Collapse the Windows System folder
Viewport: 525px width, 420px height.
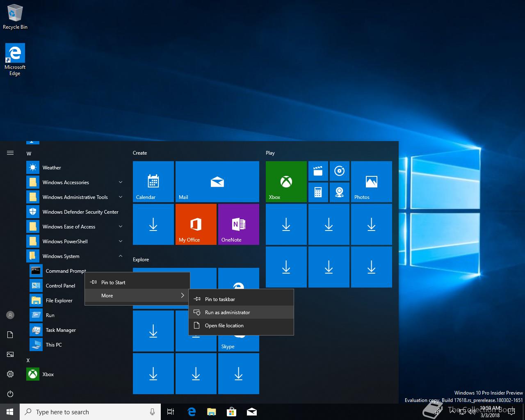(x=75, y=256)
